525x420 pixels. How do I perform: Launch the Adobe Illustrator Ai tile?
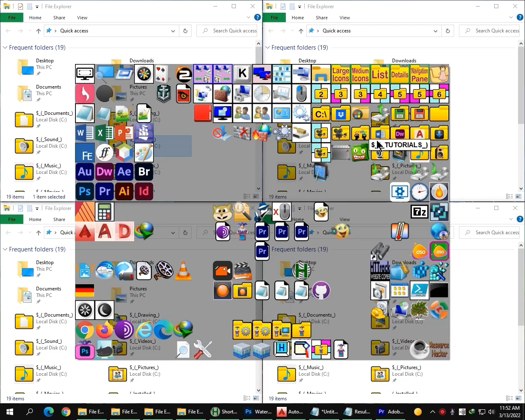(124, 192)
